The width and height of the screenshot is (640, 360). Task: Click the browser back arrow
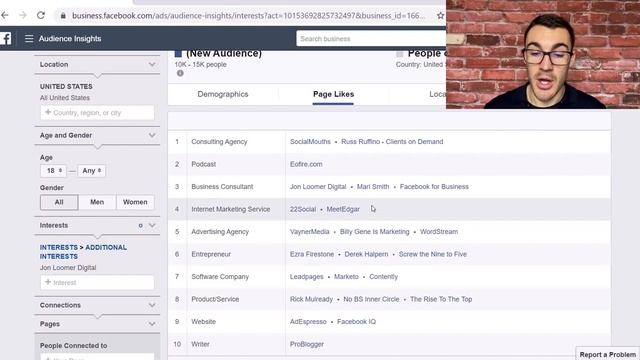click(x=4, y=15)
